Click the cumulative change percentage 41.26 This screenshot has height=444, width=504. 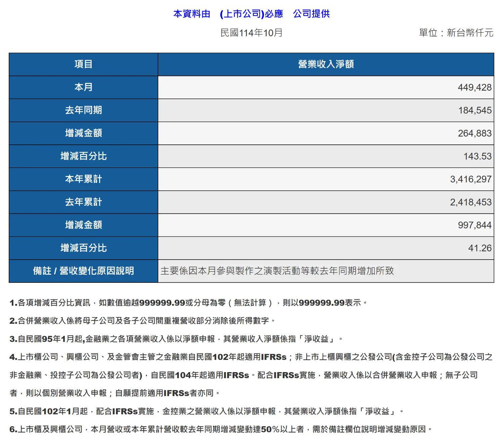pos(480,248)
